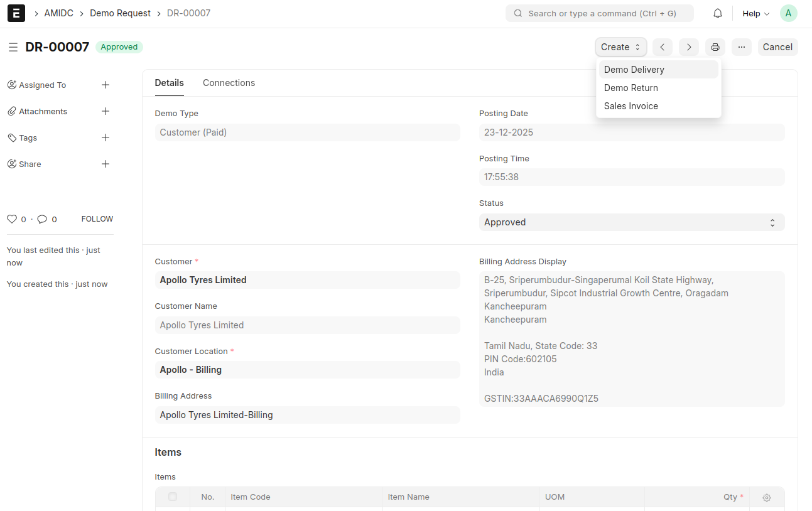Open Items table settings gear

tap(766, 497)
